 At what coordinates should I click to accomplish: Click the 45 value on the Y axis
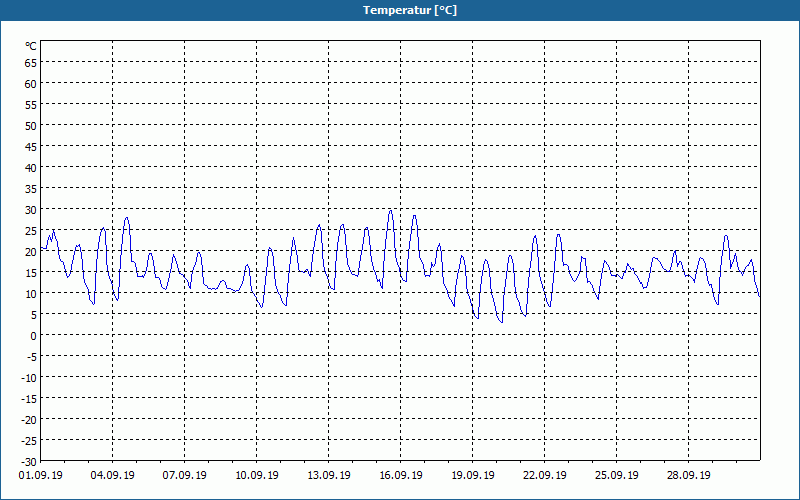tap(31, 146)
